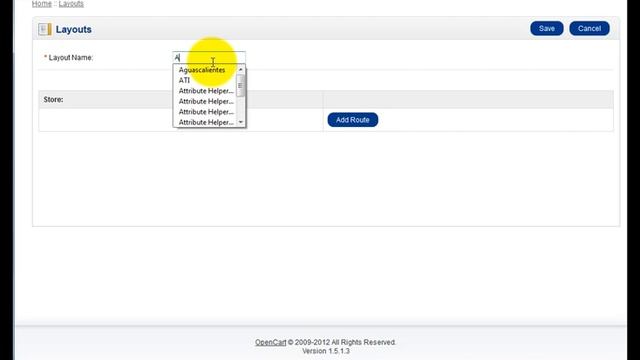Click the suggestion list's scrollbar thumb
Screen dimensions: 640x360
coord(240,86)
